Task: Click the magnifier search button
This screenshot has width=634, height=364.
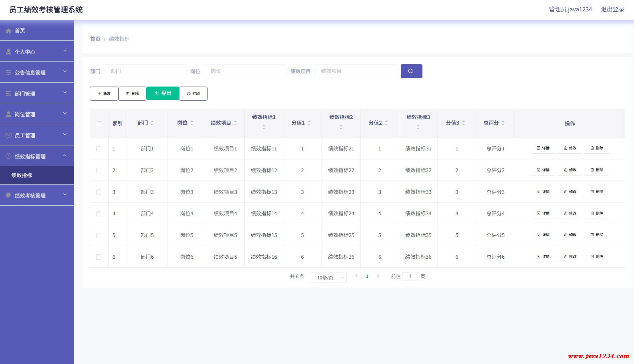Action: coord(411,71)
